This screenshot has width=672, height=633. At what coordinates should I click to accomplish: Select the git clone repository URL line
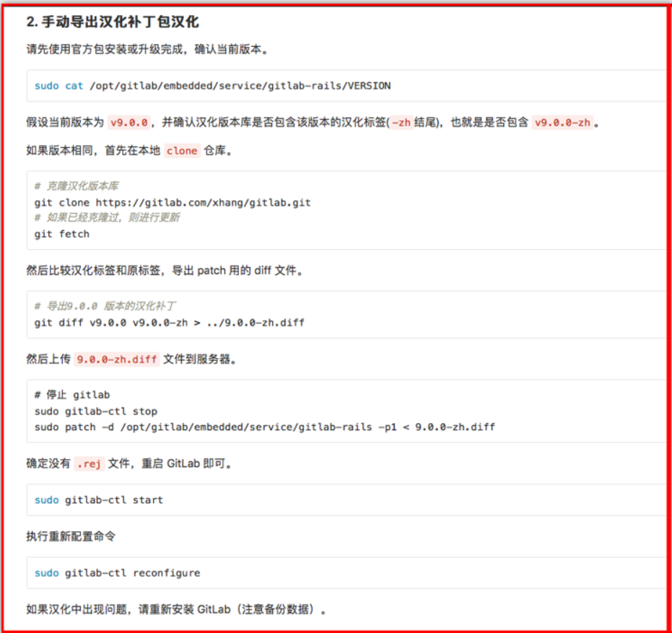point(172,202)
